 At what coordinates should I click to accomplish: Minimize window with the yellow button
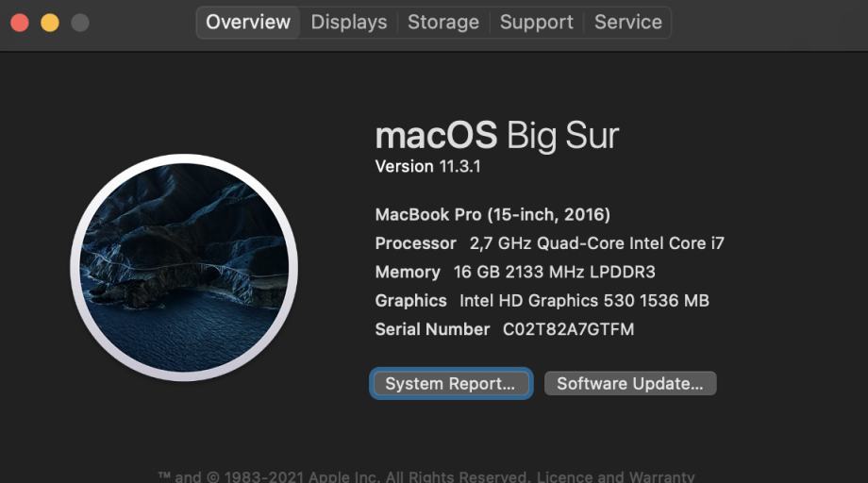[50, 23]
